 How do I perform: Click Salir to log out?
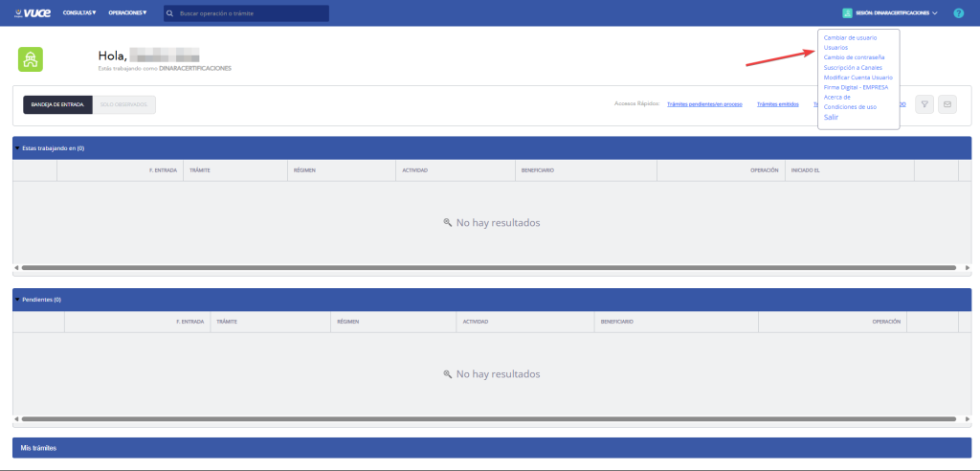click(x=831, y=117)
